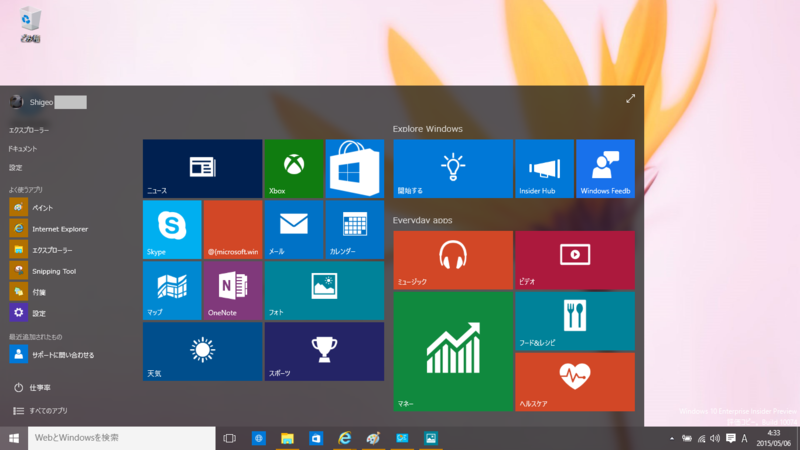Open Paint palette icon on the taskbar

click(373, 438)
